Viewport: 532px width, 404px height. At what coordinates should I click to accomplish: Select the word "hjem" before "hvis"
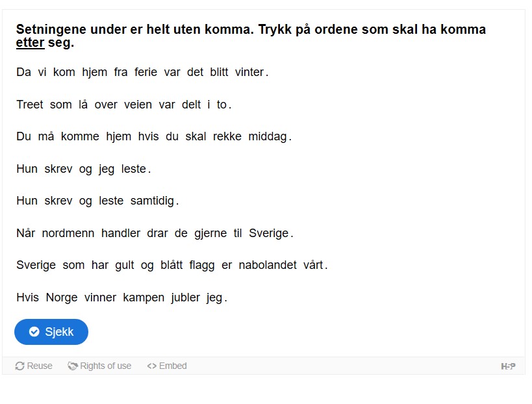[118, 136]
